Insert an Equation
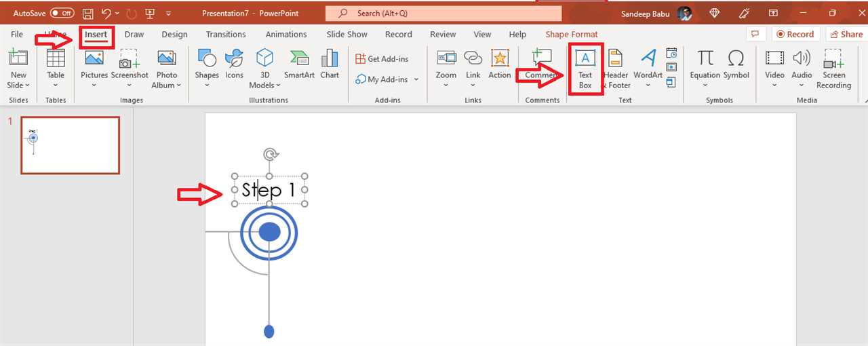Viewport: 868px width, 346px height. 705,64
